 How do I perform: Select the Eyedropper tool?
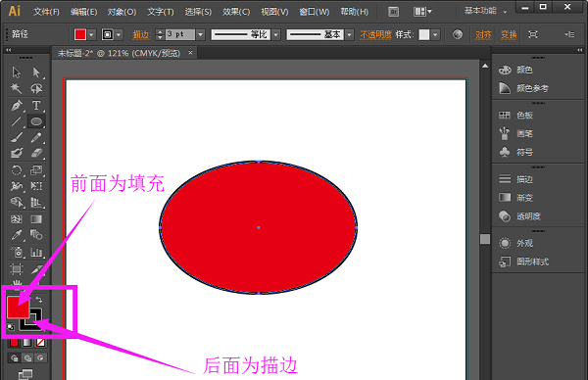tap(16, 235)
